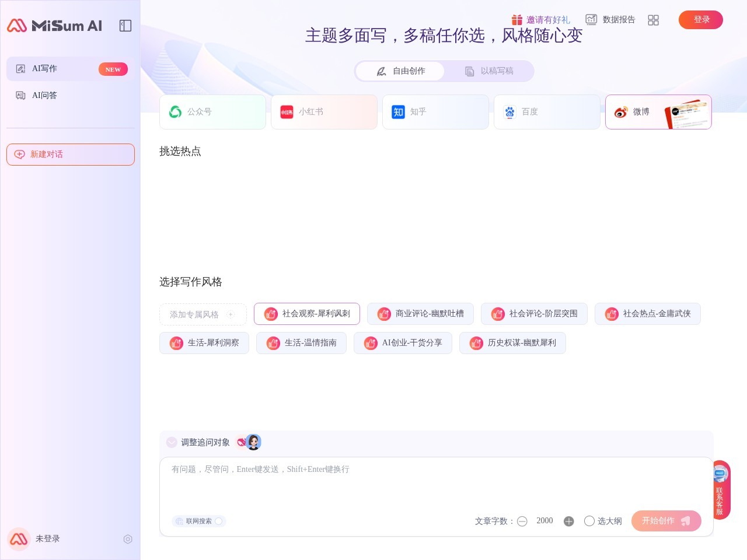
Task: Add a custom style via 添加专属风格
Action: pos(203,314)
